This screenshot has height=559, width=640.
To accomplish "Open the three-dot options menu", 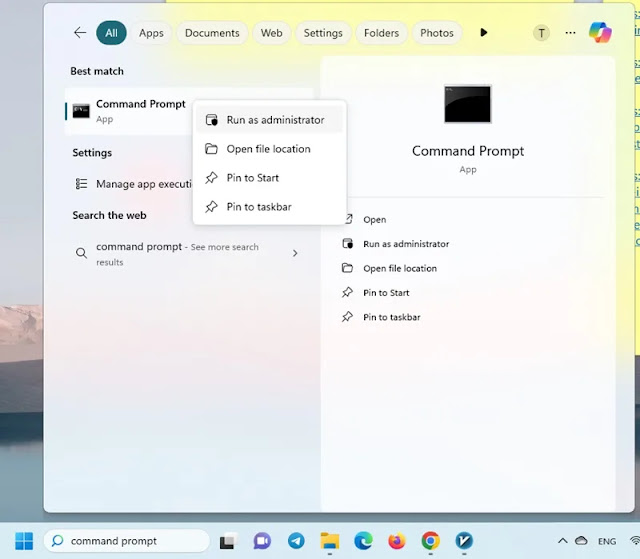I will 570,33.
